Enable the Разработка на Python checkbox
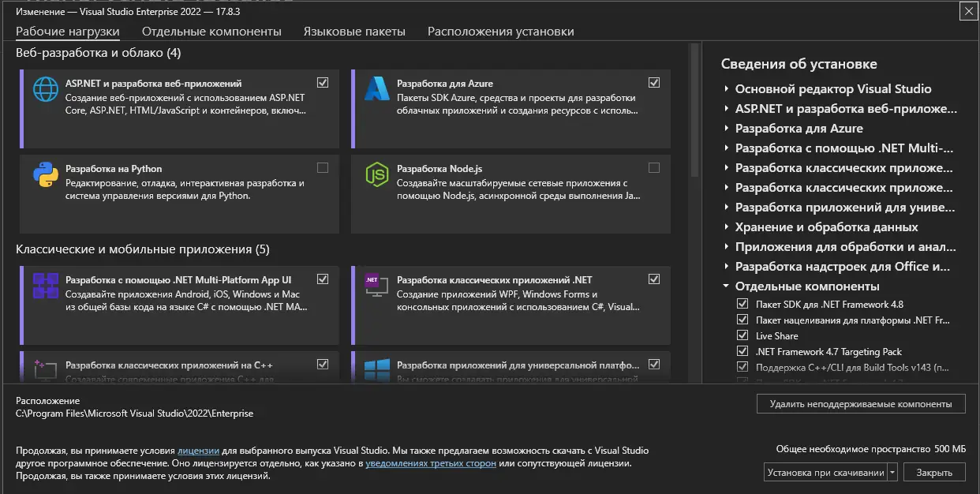The height and width of the screenshot is (494, 980). click(x=323, y=167)
